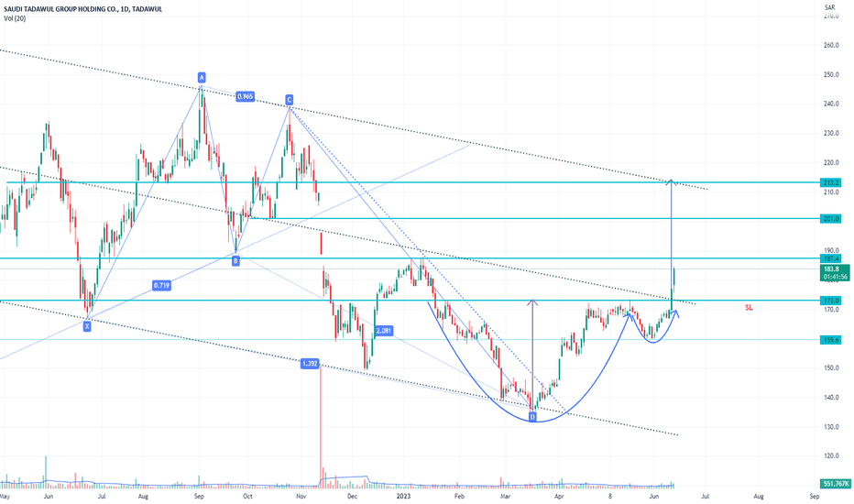Click the Sep label left of Oct
The width and height of the screenshot is (854, 504).
point(199,497)
